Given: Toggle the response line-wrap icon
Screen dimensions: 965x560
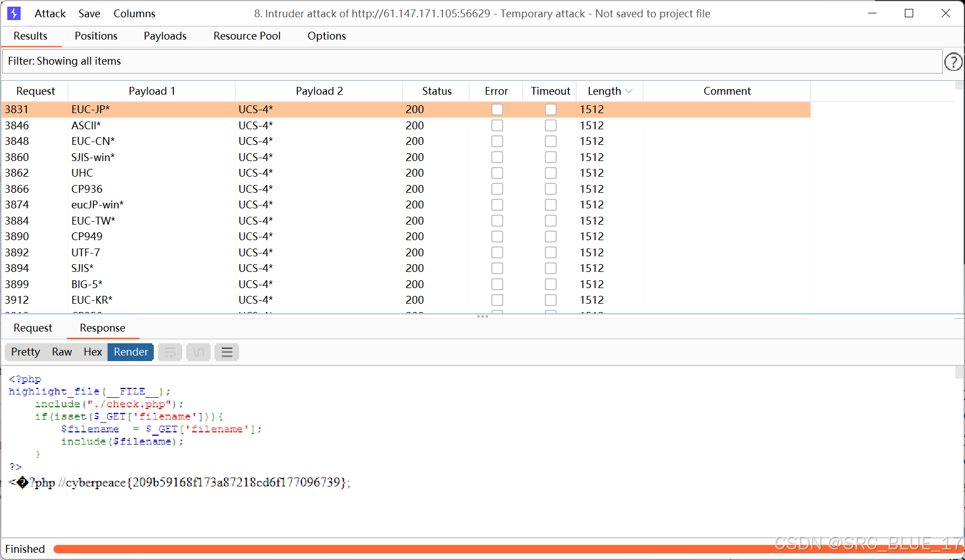Looking at the screenshot, I should click(x=170, y=352).
